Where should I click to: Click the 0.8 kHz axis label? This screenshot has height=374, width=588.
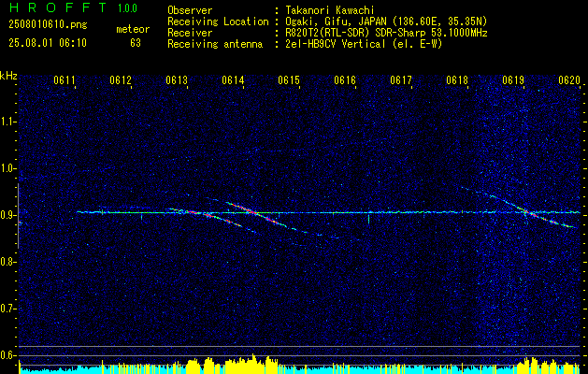(x=7, y=262)
